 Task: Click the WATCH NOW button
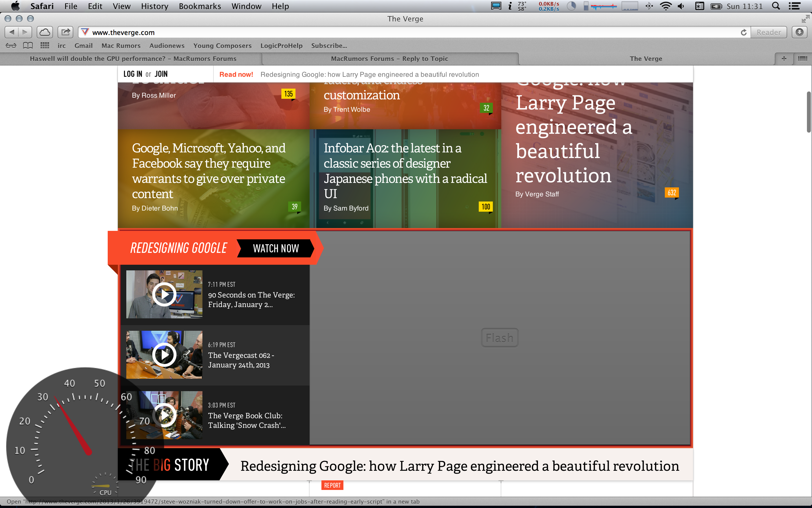click(275, 248)
